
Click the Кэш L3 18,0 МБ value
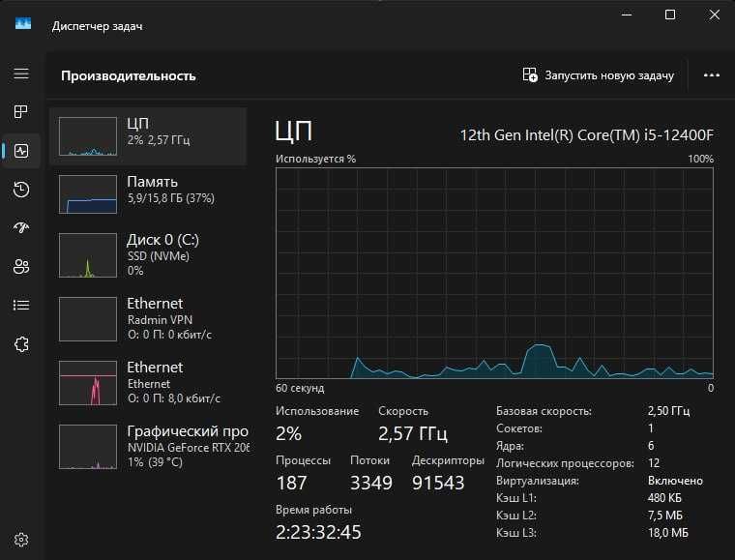pos(668,533)
